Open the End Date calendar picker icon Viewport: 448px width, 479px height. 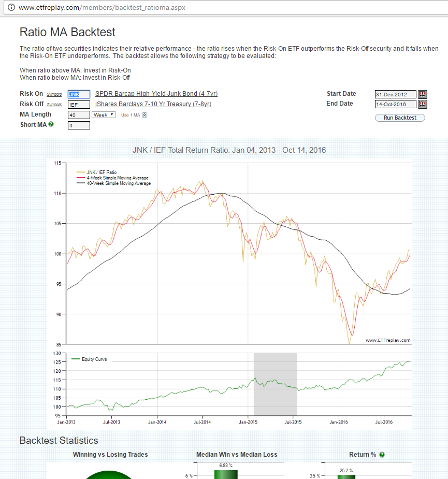click(422, 104)
